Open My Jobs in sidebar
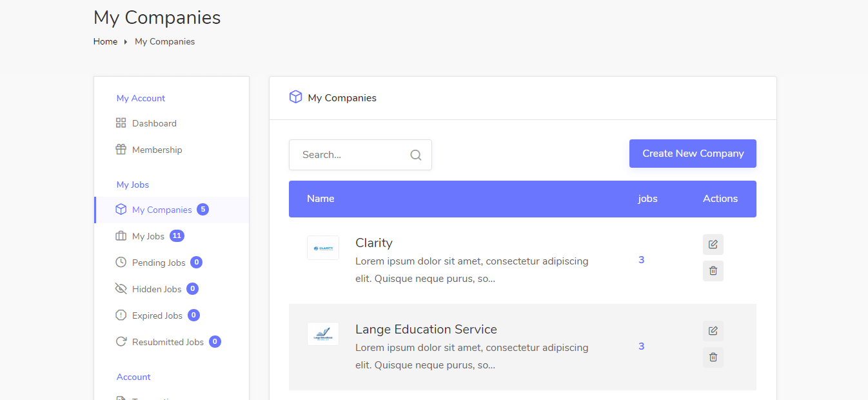The height and width of the screenshot is (400, 868). pos(148,236)
